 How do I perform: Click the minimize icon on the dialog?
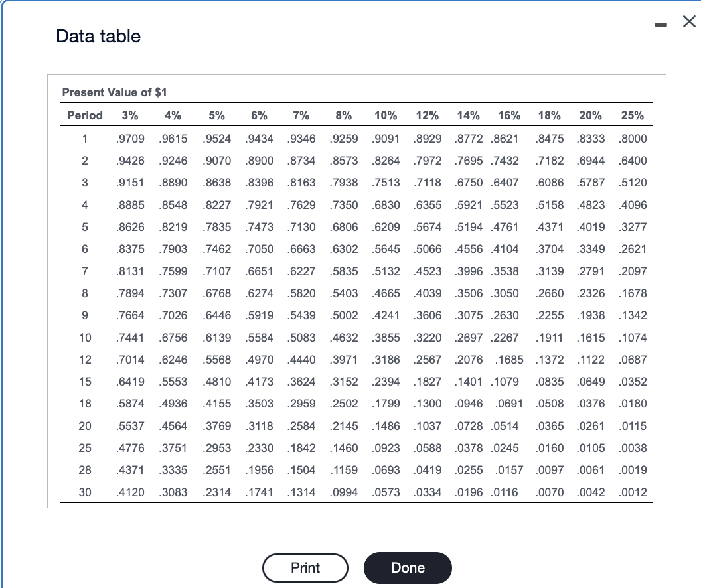pyautogui.click(x=661, y=23)
